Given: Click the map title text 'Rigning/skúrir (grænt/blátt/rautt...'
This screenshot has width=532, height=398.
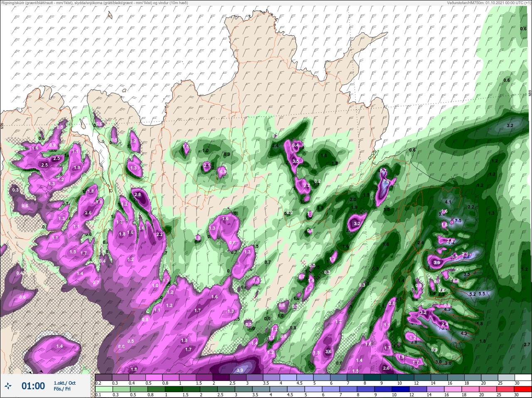Looking at the screenshot, I should click(94, 3).
